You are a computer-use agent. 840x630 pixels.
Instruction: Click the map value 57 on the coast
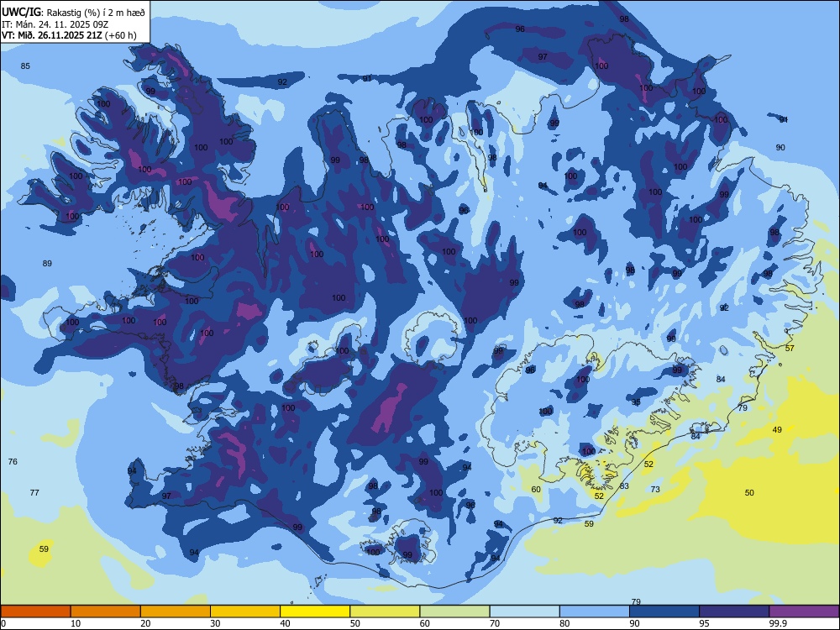pos(790,349)
